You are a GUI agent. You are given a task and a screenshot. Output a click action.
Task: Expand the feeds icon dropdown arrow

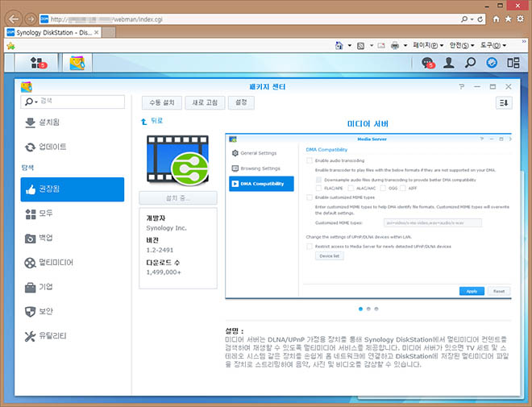(x=371, y=45)
